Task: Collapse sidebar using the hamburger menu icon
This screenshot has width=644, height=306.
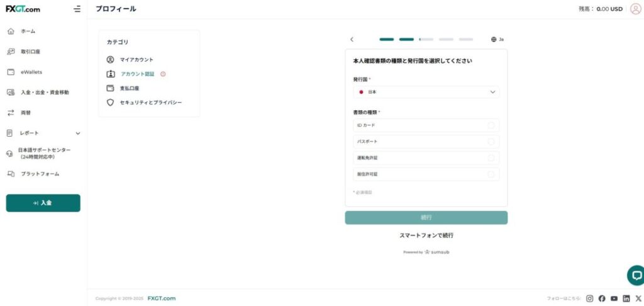Action: tap(77, 9)
